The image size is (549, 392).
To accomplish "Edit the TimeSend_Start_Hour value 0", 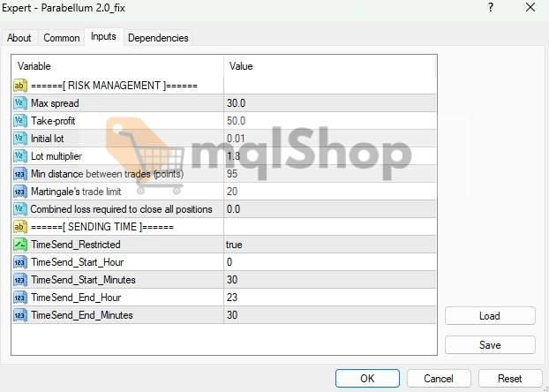I will click(x=330, y=262).
